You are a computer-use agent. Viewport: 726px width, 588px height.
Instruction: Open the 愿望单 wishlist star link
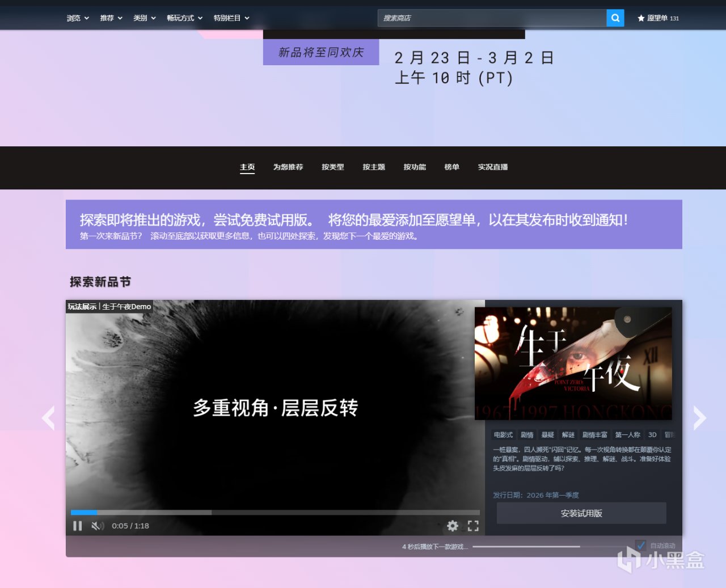point(658,18)
